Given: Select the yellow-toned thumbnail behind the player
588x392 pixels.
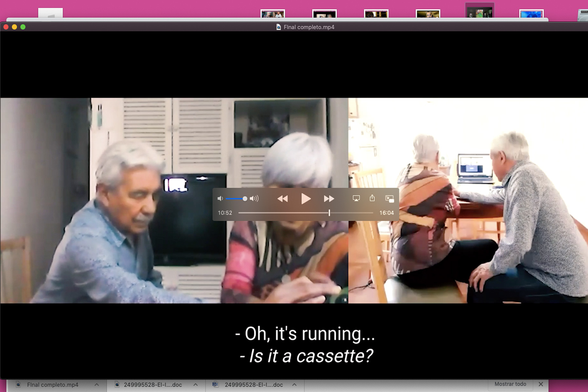Looking at the screenshot, I should 428,13.
